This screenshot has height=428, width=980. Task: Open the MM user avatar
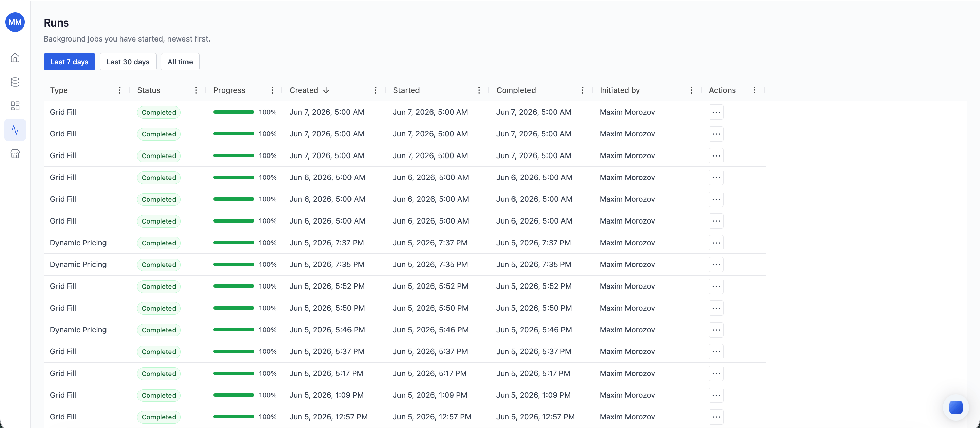[15, 22]
